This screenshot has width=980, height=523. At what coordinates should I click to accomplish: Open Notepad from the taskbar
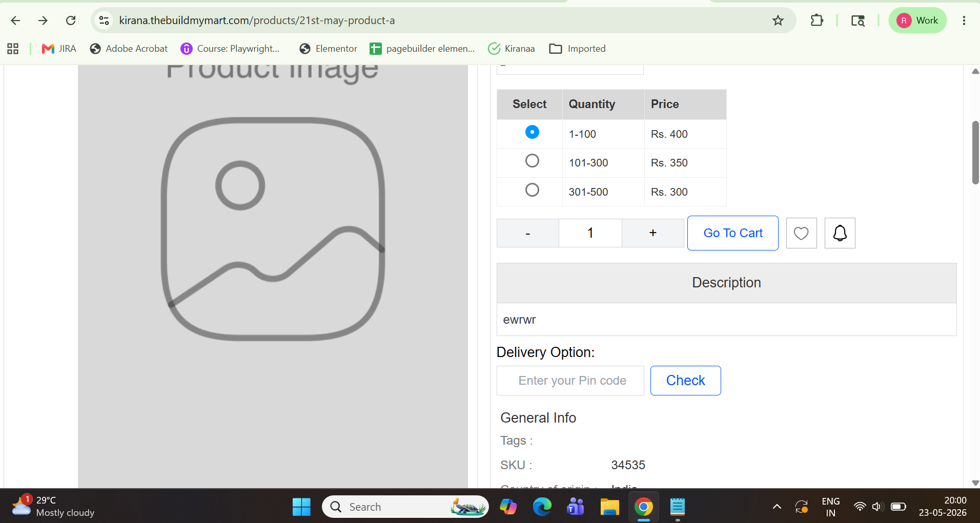tap(678, 507)
